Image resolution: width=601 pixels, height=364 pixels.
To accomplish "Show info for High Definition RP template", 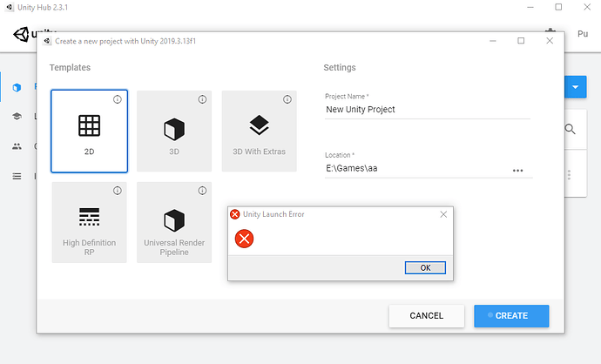I will [118, 191].
